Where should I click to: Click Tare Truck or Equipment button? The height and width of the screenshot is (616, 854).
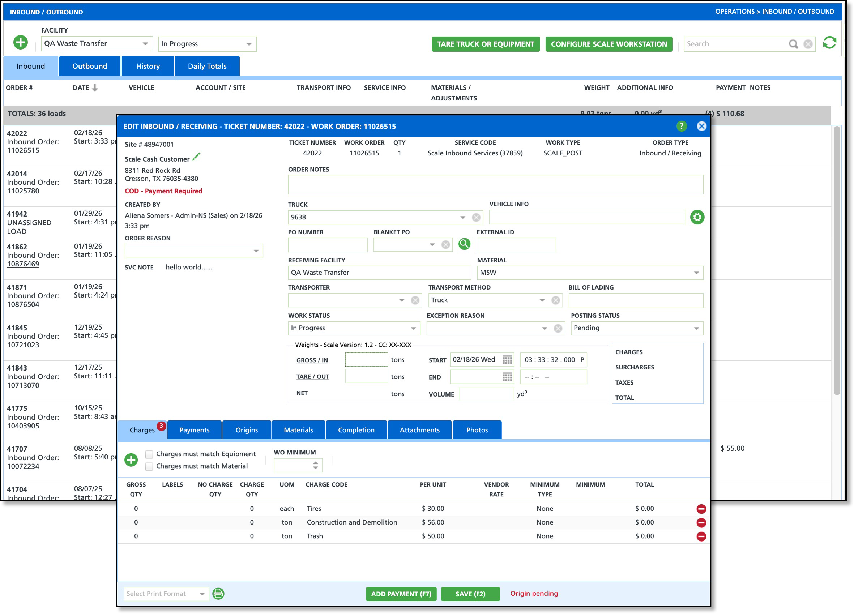(485, 44)
